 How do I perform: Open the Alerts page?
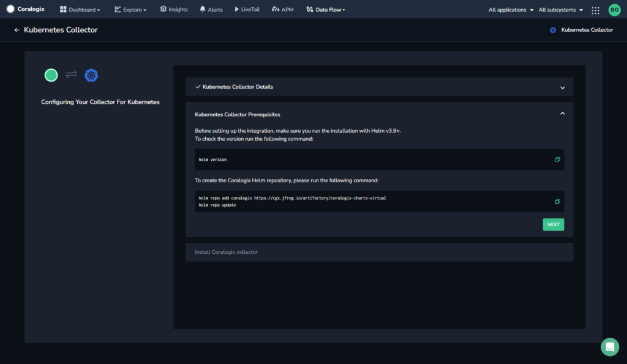click(211, 9)
